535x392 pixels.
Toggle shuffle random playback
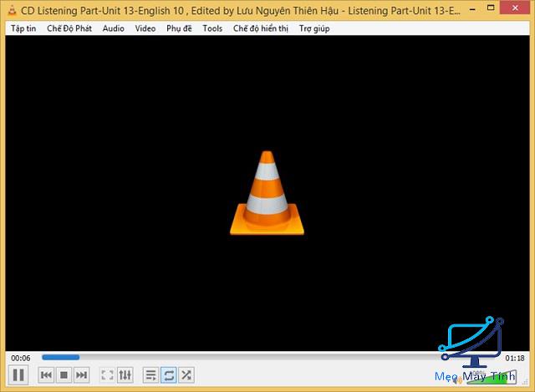[186, 375]
